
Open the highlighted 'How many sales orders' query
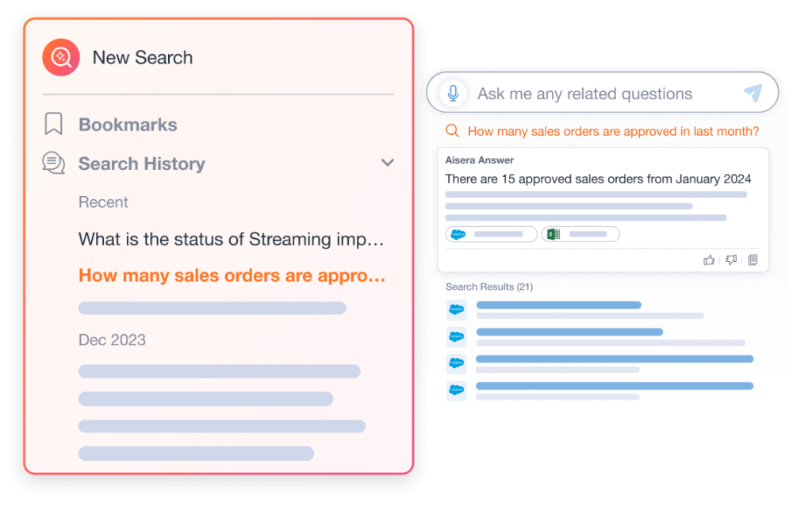(230, 275)
